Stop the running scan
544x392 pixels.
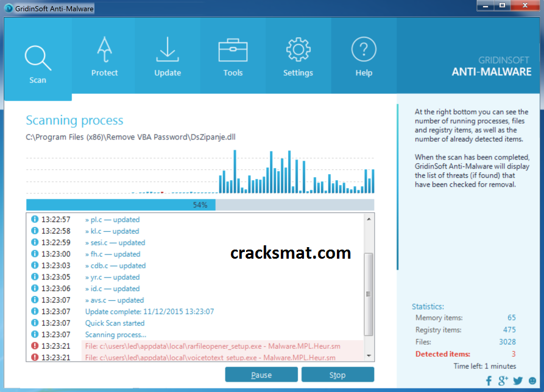coord(337,375)
